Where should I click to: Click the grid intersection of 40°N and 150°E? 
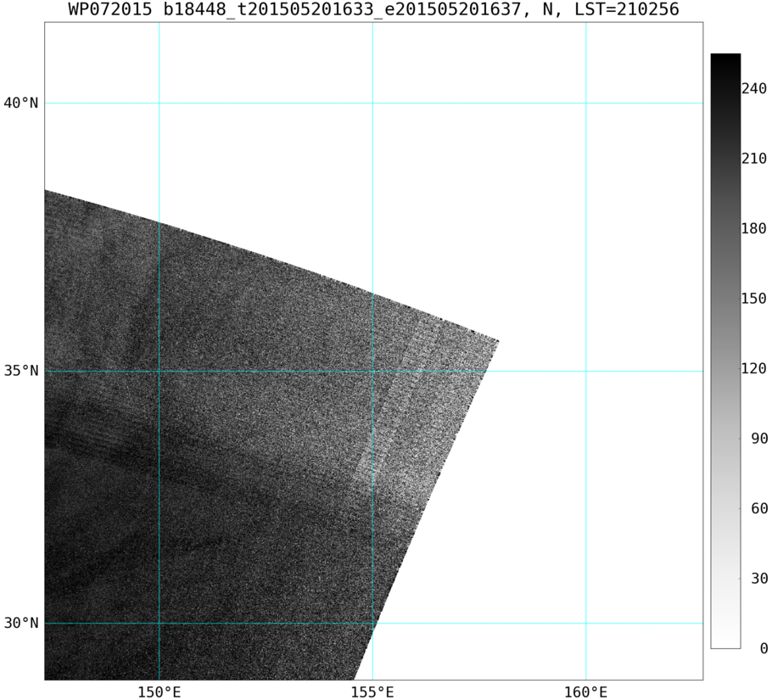[x=159, y=104]
